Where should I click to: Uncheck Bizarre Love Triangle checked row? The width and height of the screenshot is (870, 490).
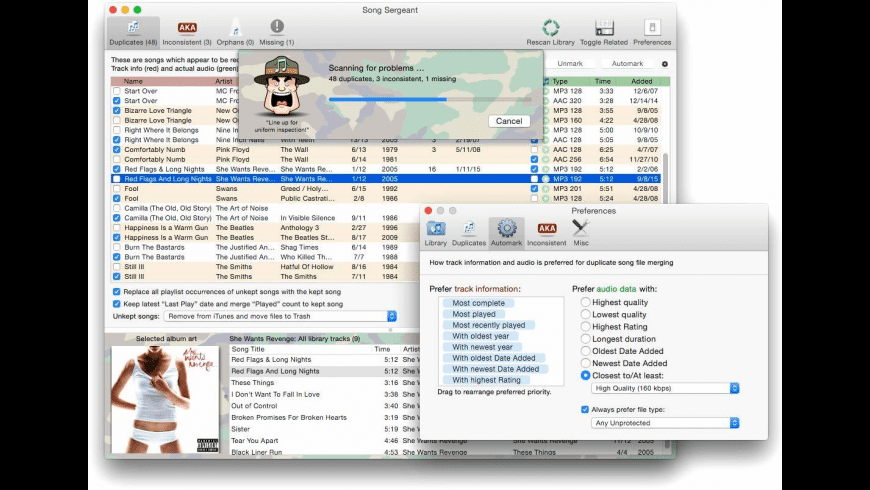coord(117,110)
